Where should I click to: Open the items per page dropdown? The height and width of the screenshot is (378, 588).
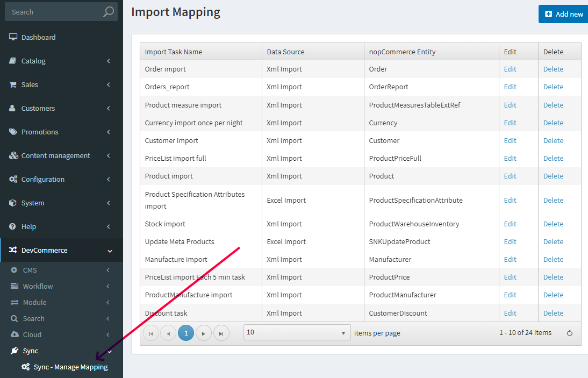click(x=297, y=332)
